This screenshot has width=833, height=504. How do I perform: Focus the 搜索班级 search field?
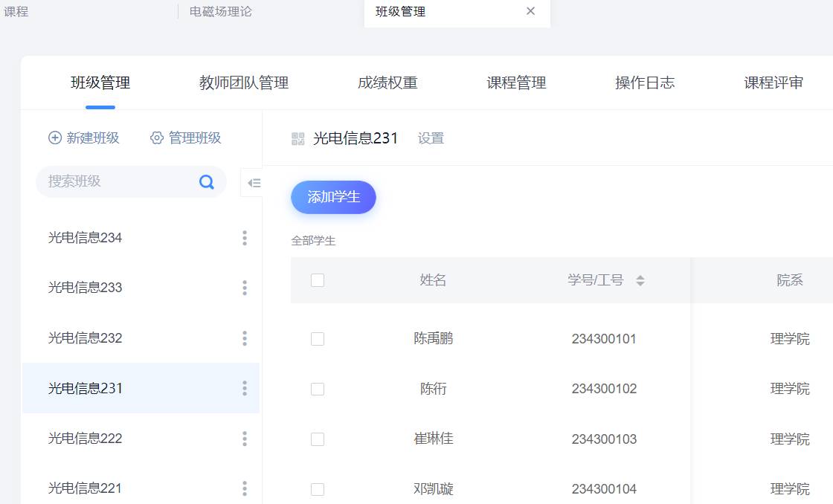coord(115,181)
